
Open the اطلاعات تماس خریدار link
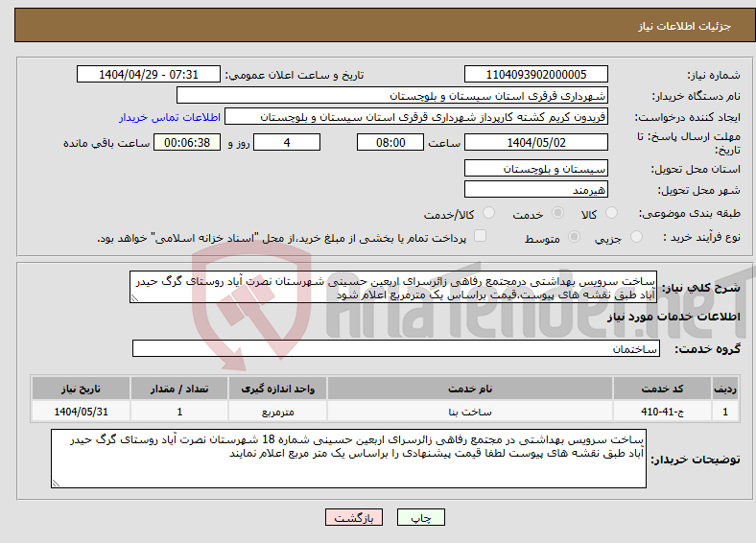point(170,117)
